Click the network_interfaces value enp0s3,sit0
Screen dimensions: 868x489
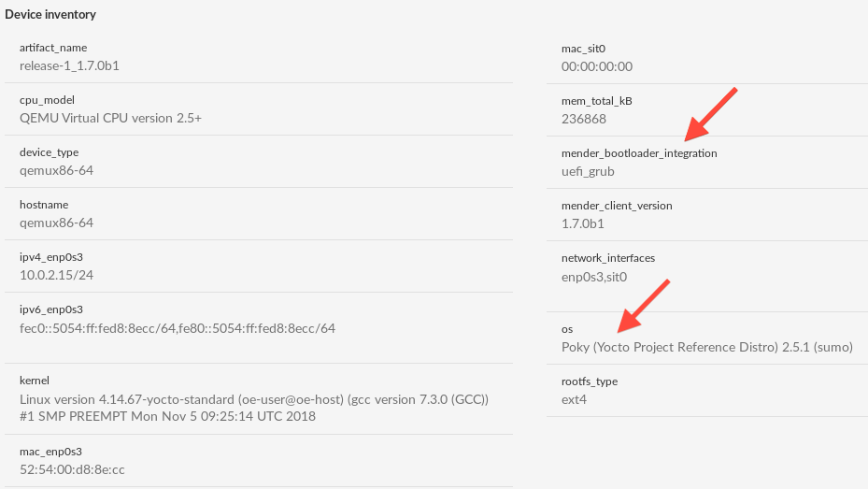point(594,277)
